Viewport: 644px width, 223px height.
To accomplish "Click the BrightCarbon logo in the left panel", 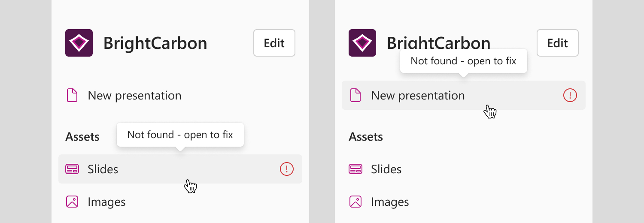I will point(79,43).
